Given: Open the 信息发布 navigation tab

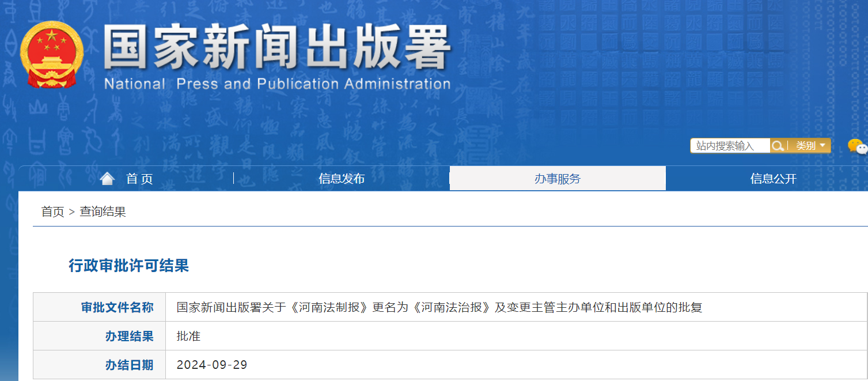Looking at the screenshot, I should pos(342,179).
